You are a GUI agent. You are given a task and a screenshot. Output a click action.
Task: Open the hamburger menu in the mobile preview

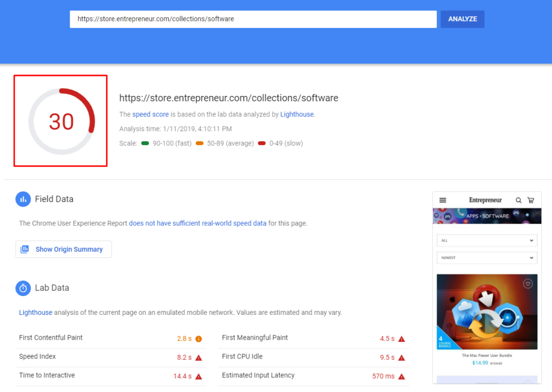click(x=442, y=200)
